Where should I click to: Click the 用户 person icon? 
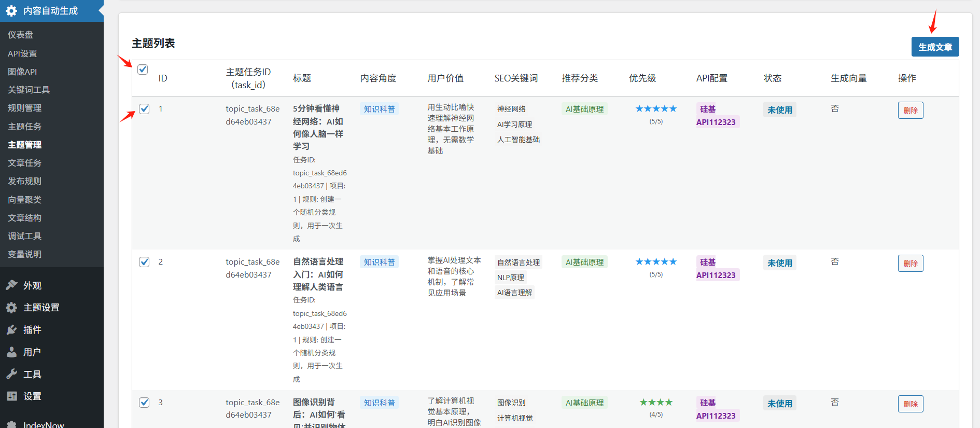11,352
